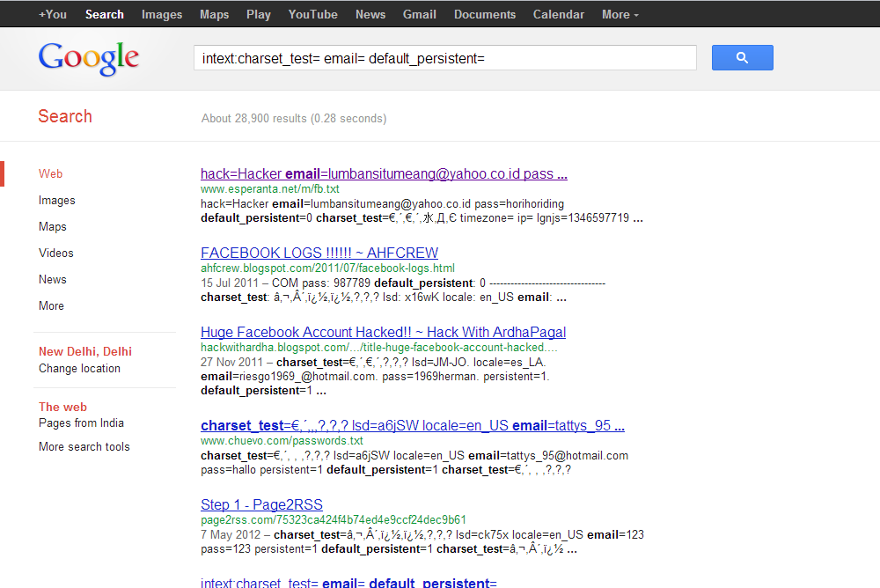The width and height of the screenshot is (880, 588).
Task: Open Calendar from the top bar
Action: point(559,15)
